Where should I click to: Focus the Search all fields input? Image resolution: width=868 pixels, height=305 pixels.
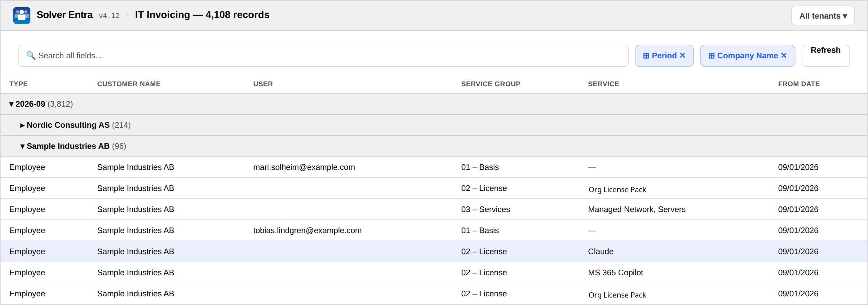[323, 55]
